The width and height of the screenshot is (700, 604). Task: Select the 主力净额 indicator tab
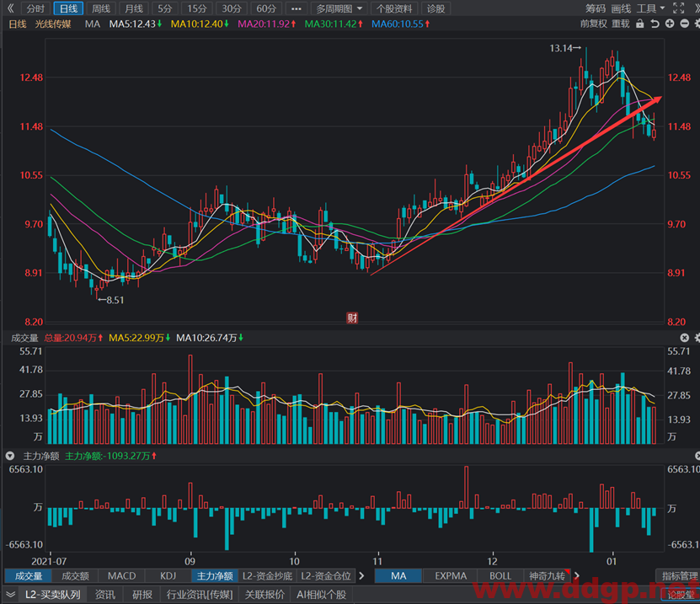215,576
